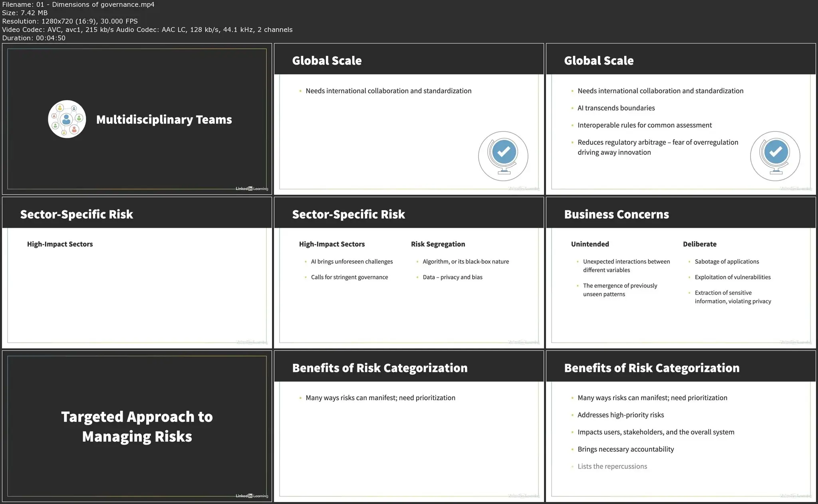This screenshot has height=504, width=818.
Task: Click the Risk Segregation column heading
Action: coord(438,244)
